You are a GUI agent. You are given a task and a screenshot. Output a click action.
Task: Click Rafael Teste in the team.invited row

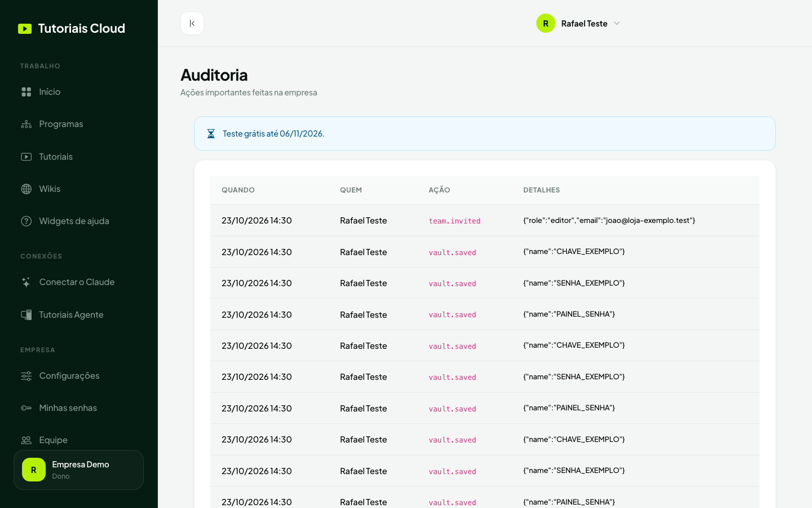point(364,221)
